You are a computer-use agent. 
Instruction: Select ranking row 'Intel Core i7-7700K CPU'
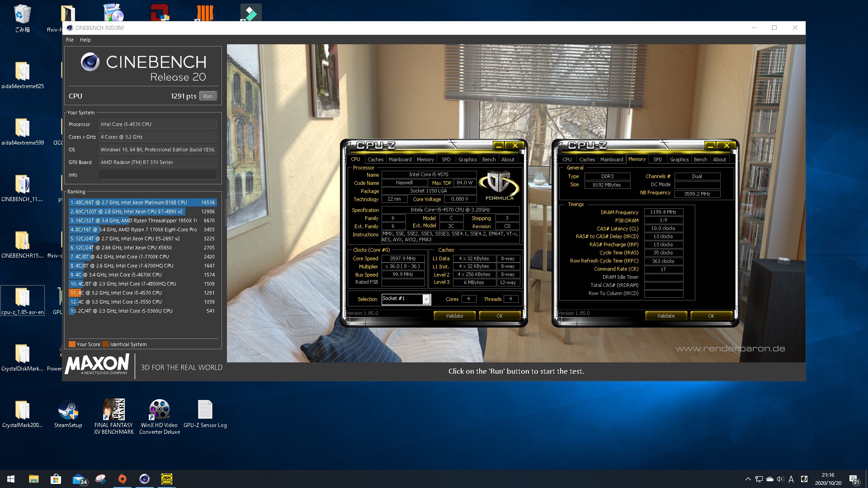click(143, 257)
